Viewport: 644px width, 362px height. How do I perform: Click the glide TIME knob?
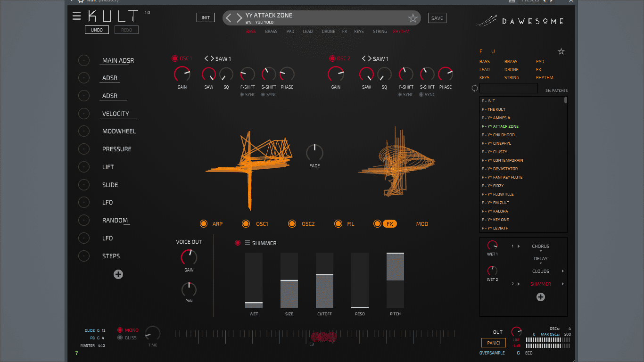(x=153, y=333)
